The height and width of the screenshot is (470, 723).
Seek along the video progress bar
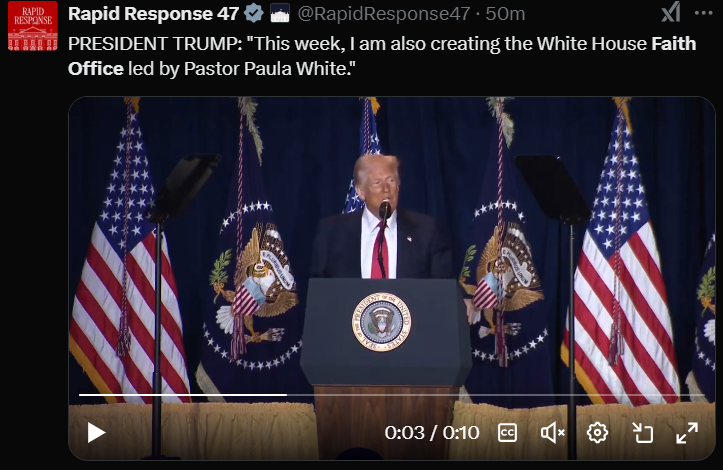coord(391,395)
